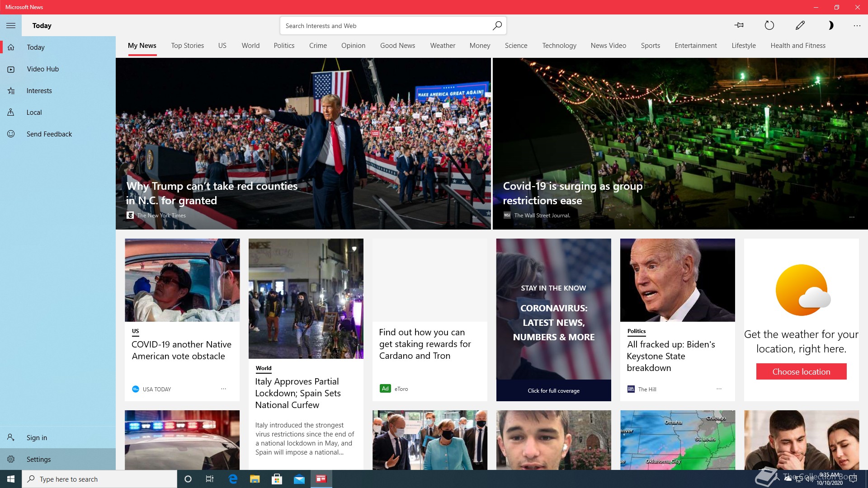
Task: Click the pencil personalize icon
Action: (x=800, y=25)
